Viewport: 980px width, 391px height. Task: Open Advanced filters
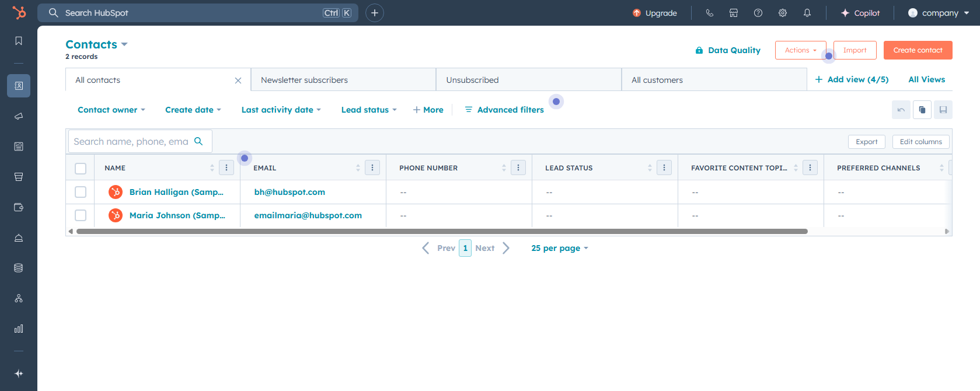pos(504,110)
